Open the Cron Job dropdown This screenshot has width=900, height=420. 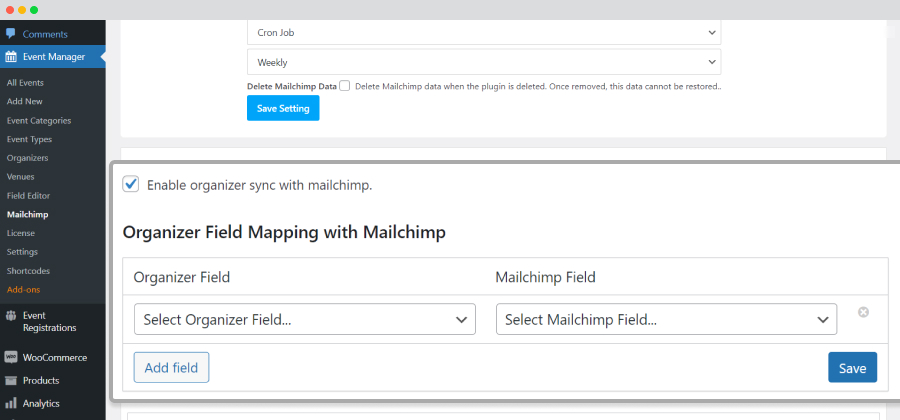point(484,33)
